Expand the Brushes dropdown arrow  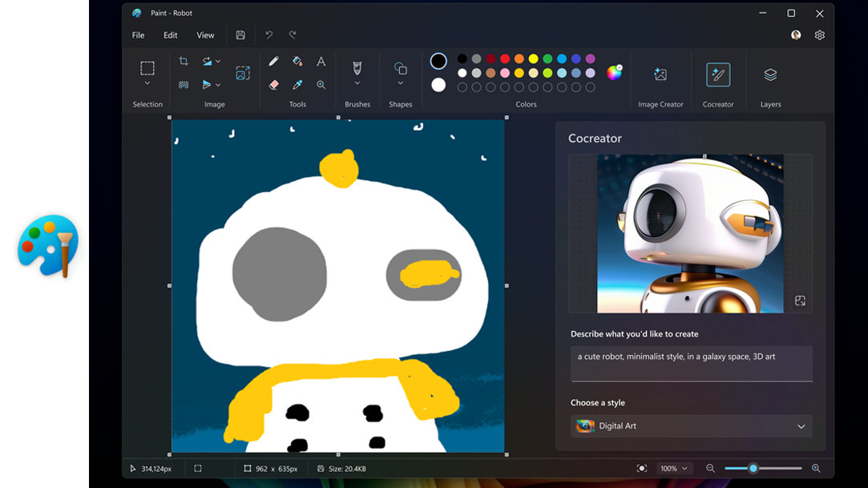point(357,83)
